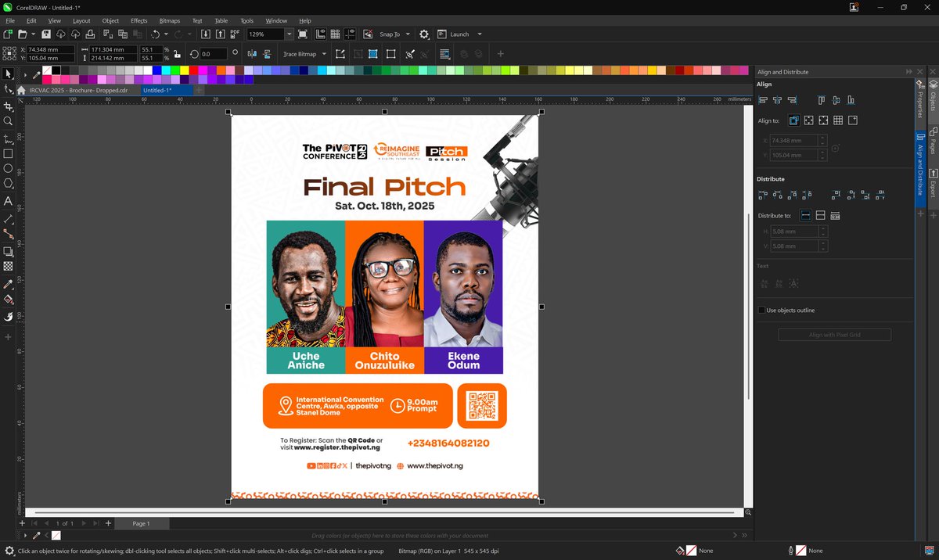This screenshot has height=560, width=939.
Task: Open the Effects menu
Action: 139,20
